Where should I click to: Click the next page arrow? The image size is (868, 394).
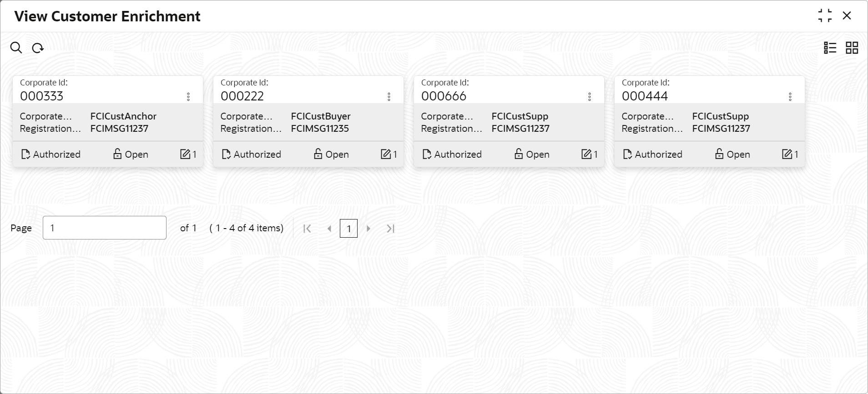tap(368, 229)
